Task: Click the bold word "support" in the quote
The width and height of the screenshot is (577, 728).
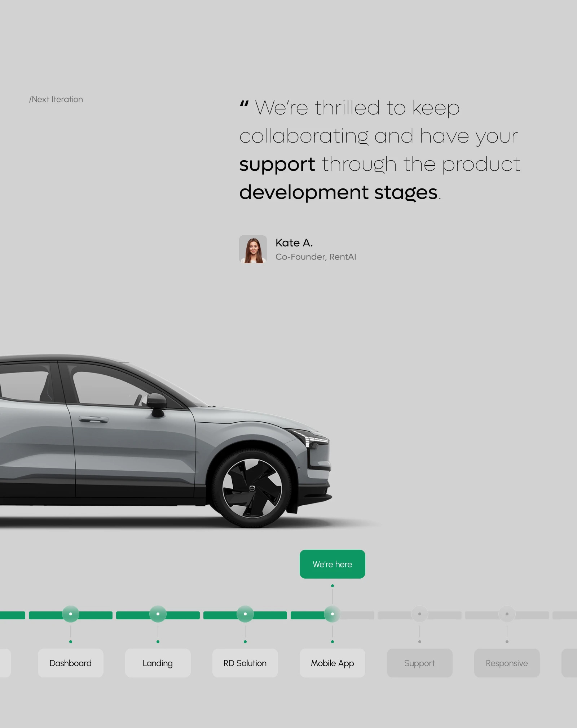Action: pyautogui.click(x=277, y=165)
